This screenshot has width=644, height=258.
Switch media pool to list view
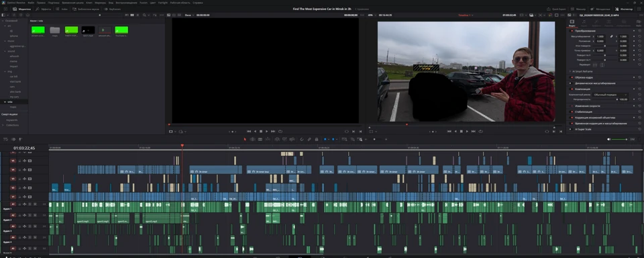tap(137, 15)
